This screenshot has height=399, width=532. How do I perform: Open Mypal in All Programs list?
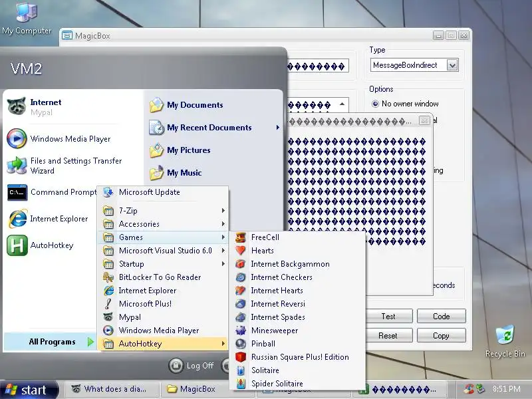pos(163,317)
